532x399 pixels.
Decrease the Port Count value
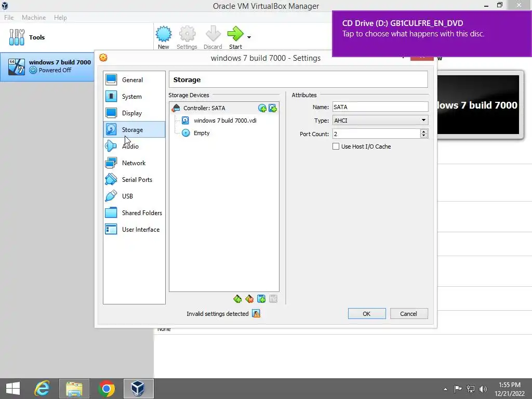point(424,136)
